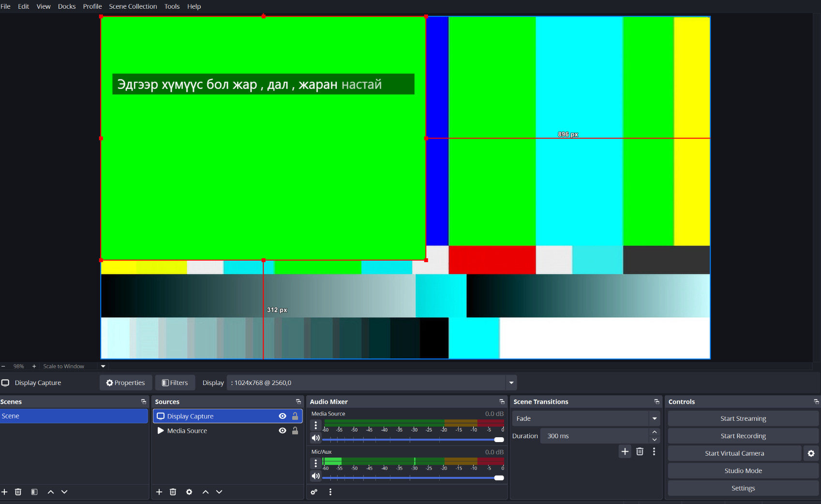
Task: Click Start Virtual Camera button
Action: pos(734,453)
